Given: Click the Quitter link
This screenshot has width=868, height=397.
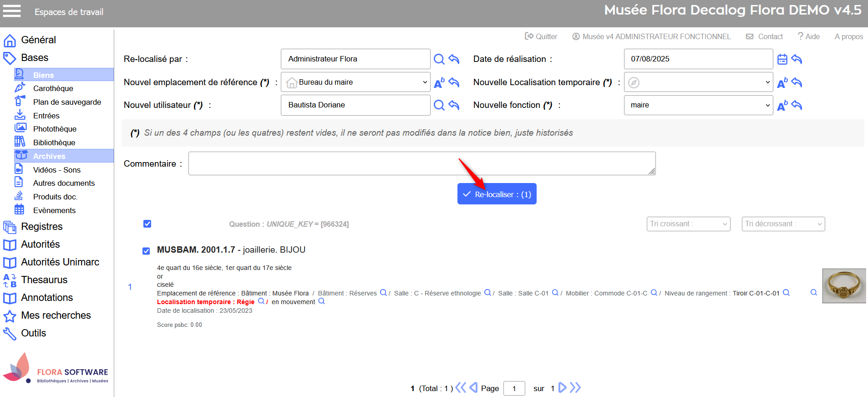Looking at the screenshot, I should click(541, 36).
